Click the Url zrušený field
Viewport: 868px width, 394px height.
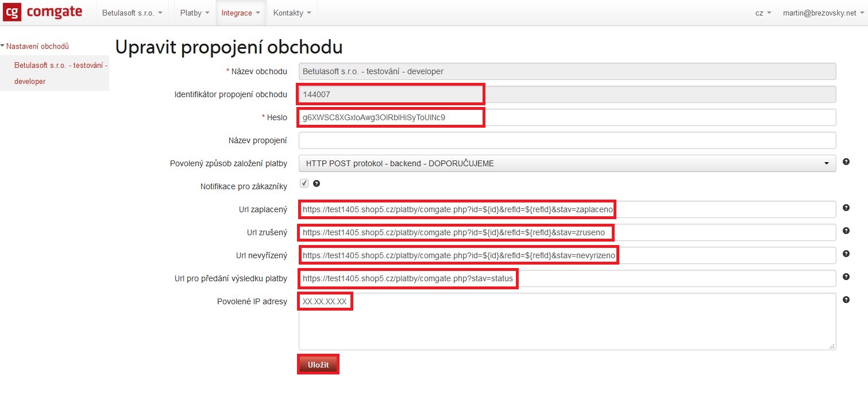[x=567, y=232]
